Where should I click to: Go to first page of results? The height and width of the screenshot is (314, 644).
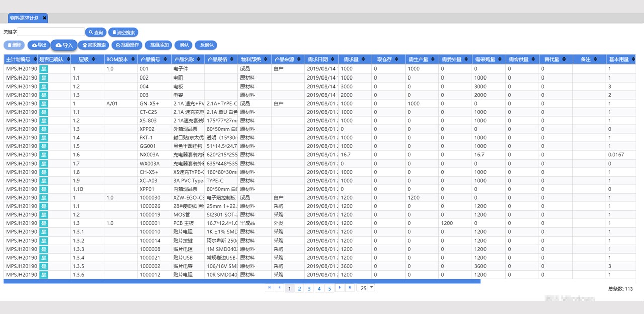click(270, 288)
